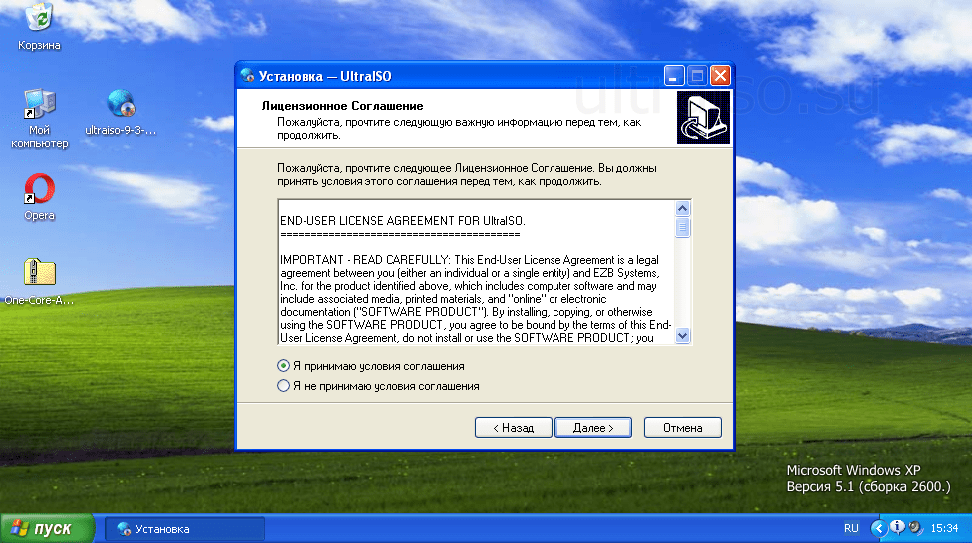Viewport: 972px width, 543px height.
Task: Click the tray icon left of the clock
Action: tap(915, 528)
